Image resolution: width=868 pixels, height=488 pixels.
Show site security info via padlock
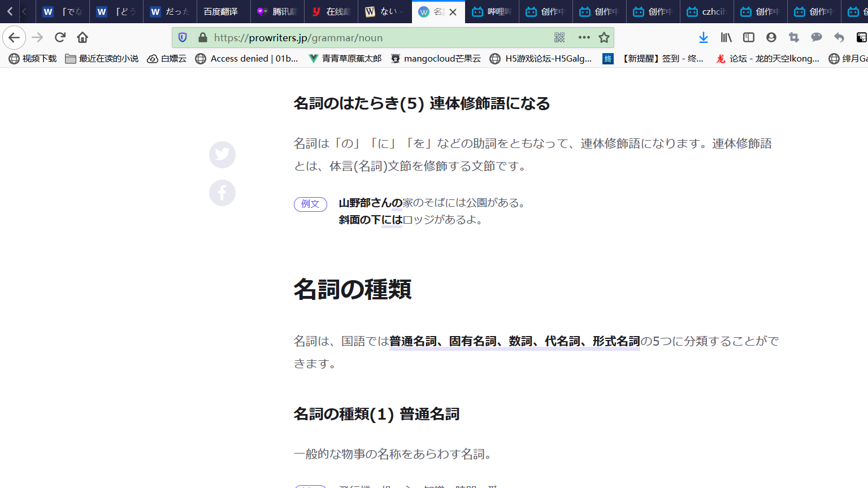click(x=202, y=38)
